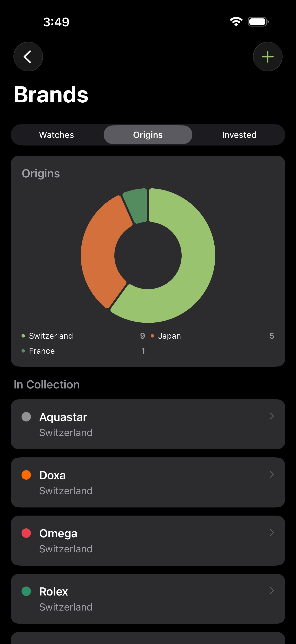The image size is (296, 644).
Task: Select the Origins segment
Action: tap(148, 135)
